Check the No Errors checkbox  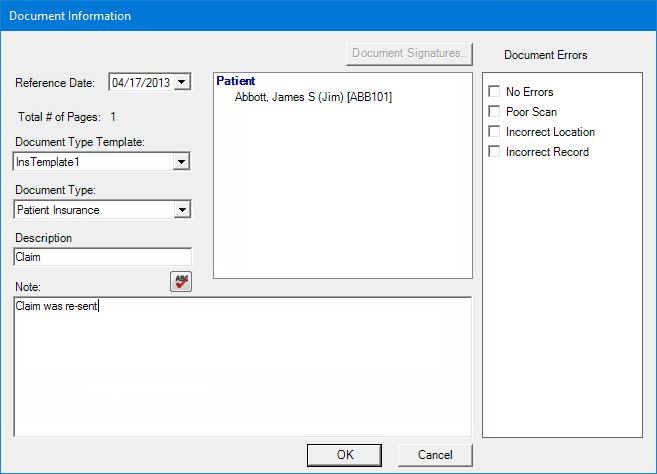pos(494,91)
